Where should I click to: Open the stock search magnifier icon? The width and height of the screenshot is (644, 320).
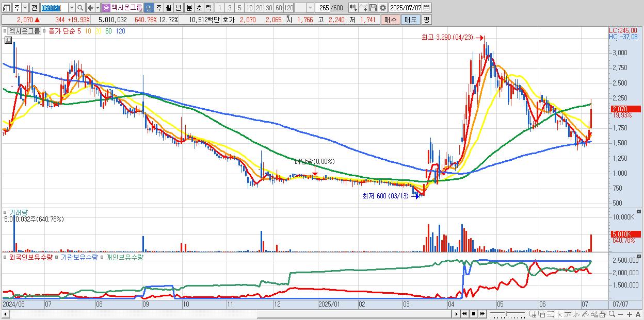coord(80,8)
